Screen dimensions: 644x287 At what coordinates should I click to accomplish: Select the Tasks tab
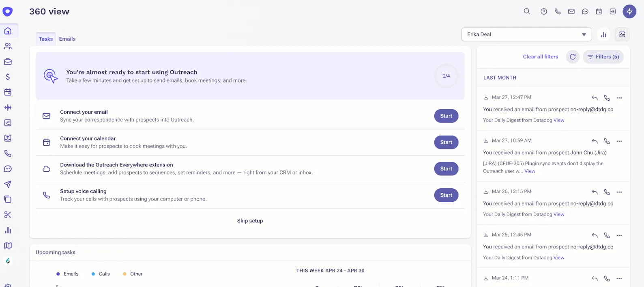pos(45,39)
